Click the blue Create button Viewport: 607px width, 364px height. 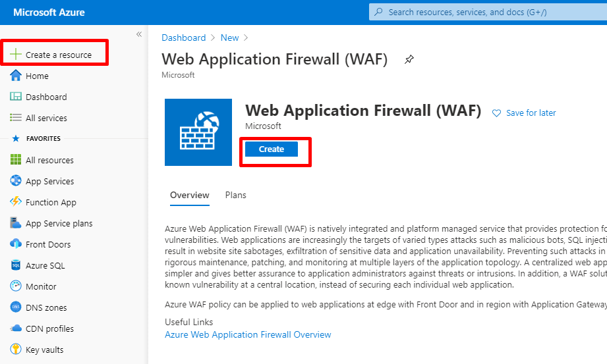click(x=272, y=149)
